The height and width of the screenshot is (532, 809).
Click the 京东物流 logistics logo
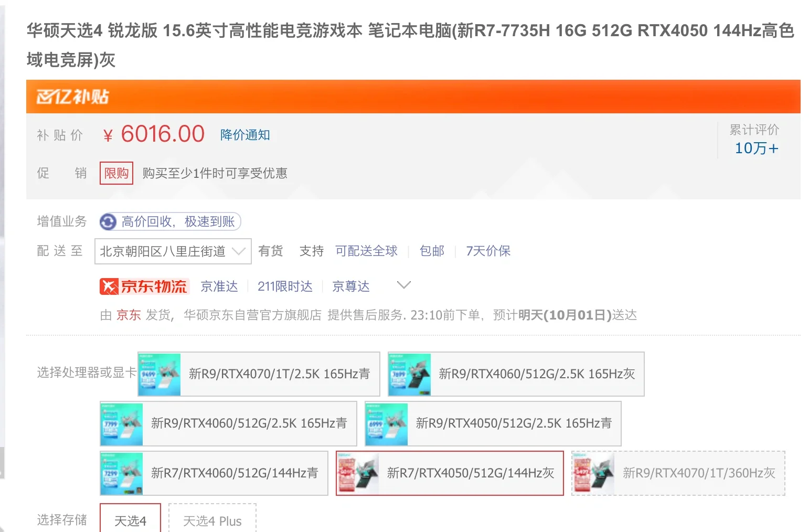[144, 286]
